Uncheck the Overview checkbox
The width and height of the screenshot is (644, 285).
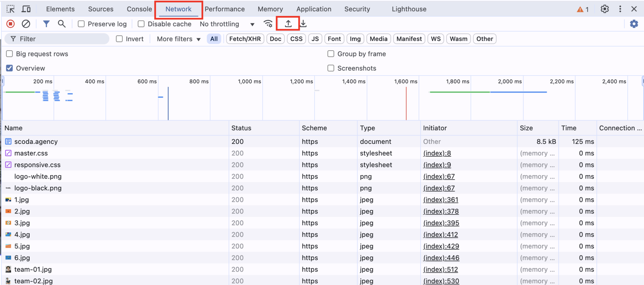point(9,68)
